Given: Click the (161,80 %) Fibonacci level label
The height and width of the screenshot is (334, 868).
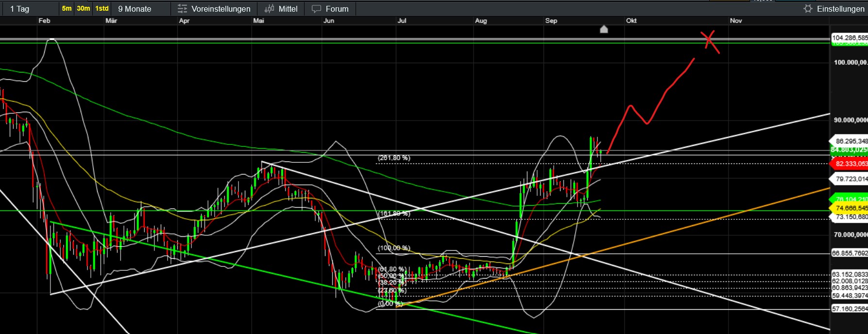Looking at the screenshot, I should tap(394, 213).
